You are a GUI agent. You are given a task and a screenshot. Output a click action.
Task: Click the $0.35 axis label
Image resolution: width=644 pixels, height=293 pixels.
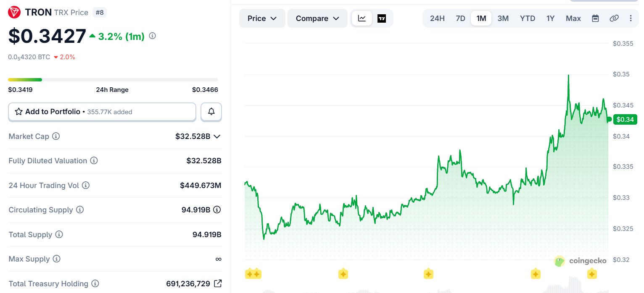(621, 74)
